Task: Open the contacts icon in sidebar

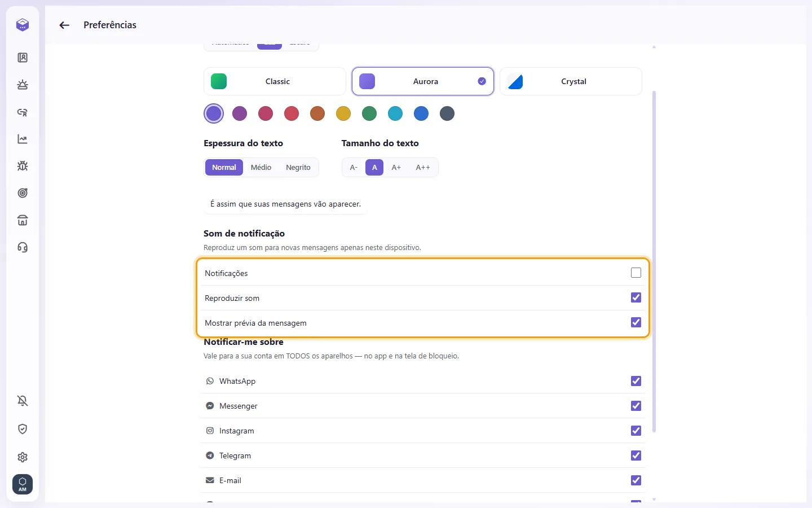Action: [23, 58]
